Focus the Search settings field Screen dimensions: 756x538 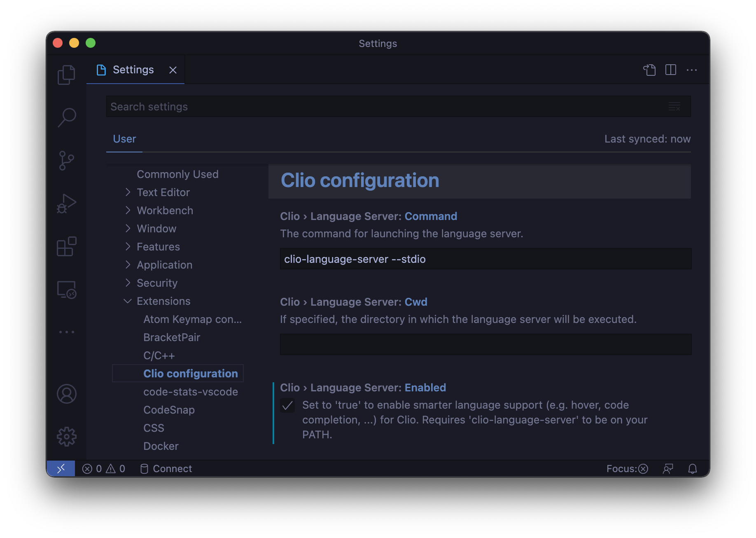click(x=398, y=107)
